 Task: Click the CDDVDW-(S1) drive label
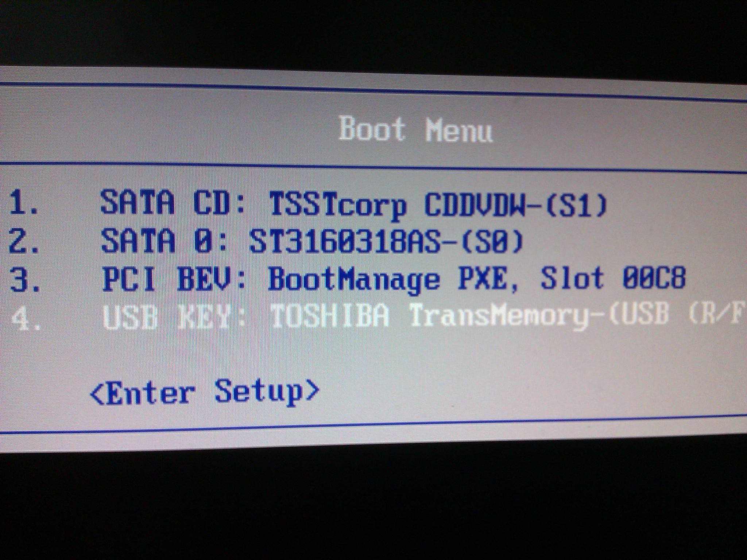(515, 204)
